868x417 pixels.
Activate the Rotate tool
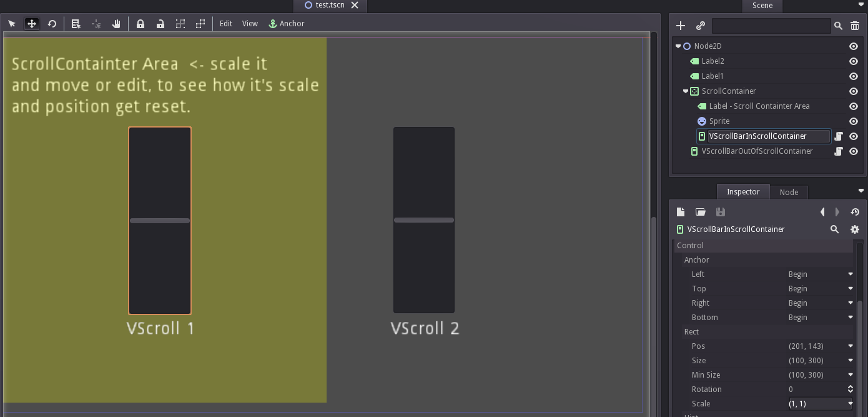(x=52, y=24)
